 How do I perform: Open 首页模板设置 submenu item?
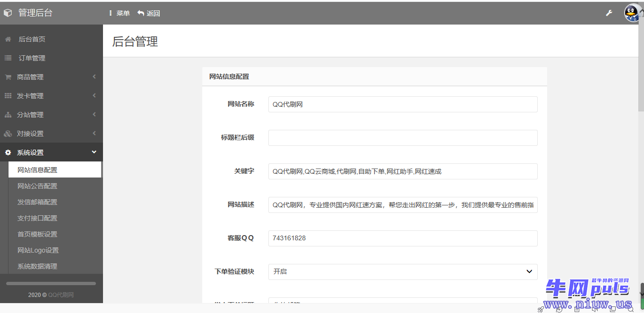coord(55,234)
